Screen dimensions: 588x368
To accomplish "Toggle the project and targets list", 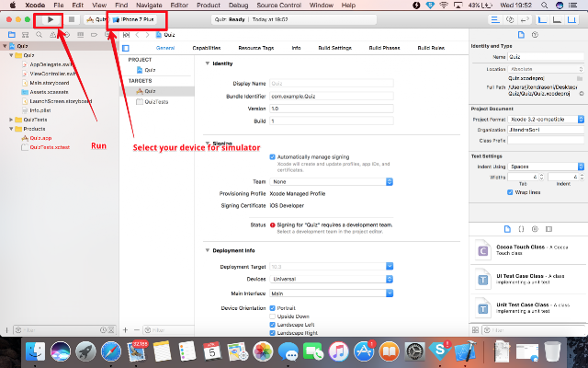I will pyautogui.click(x=126, y=48).
